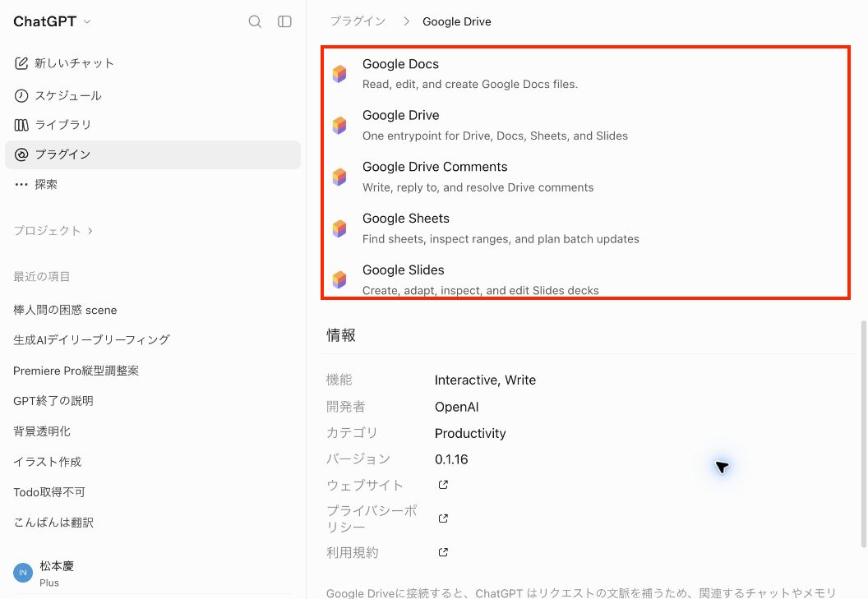The height and width of the screenshot is (599, 868).
Task: Select the Google Slides skill title
Action: click(403, 270)
